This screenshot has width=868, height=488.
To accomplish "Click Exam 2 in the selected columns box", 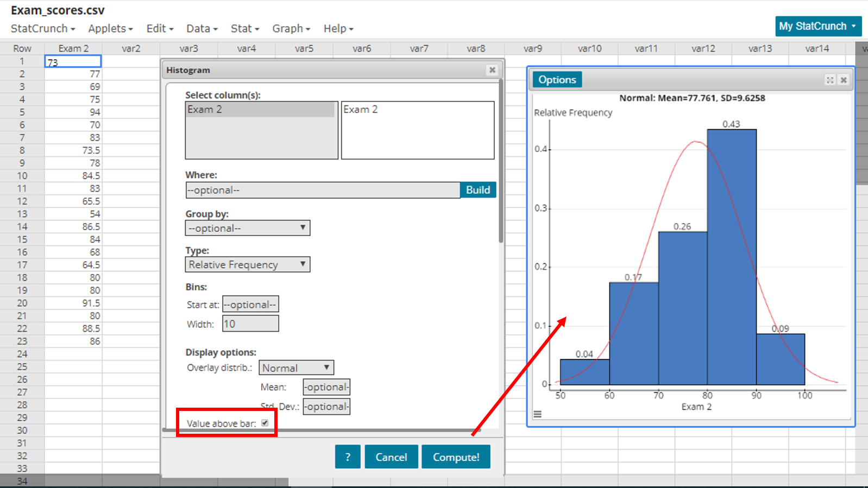I will (x=360, y=109).
